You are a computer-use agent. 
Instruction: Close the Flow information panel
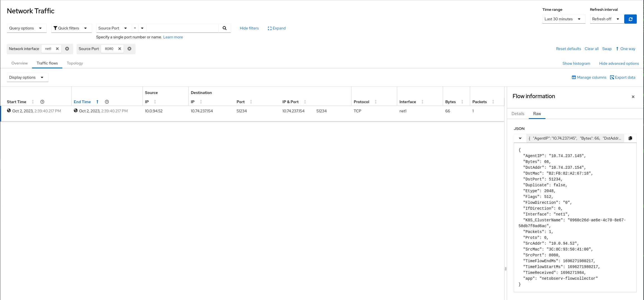point(633,97)
